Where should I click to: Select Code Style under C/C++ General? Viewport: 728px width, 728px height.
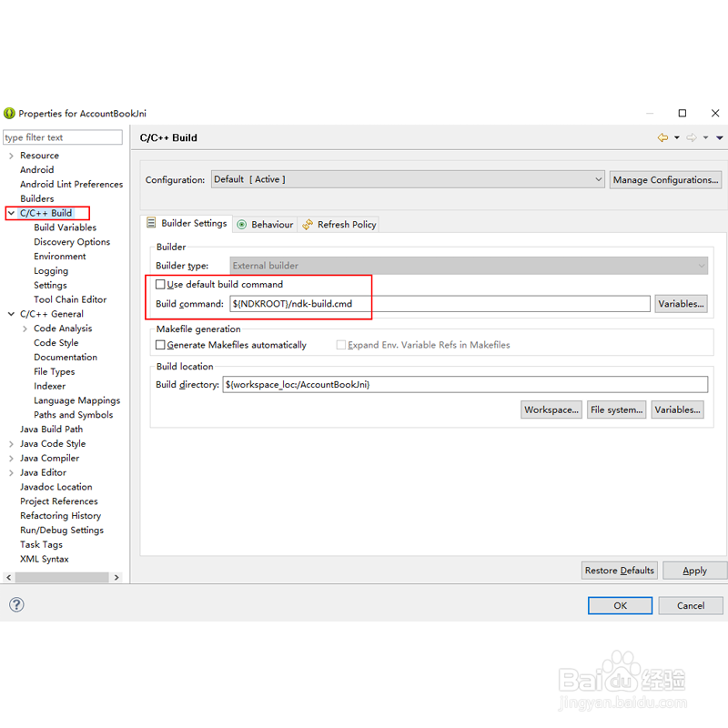pos(56,342)
